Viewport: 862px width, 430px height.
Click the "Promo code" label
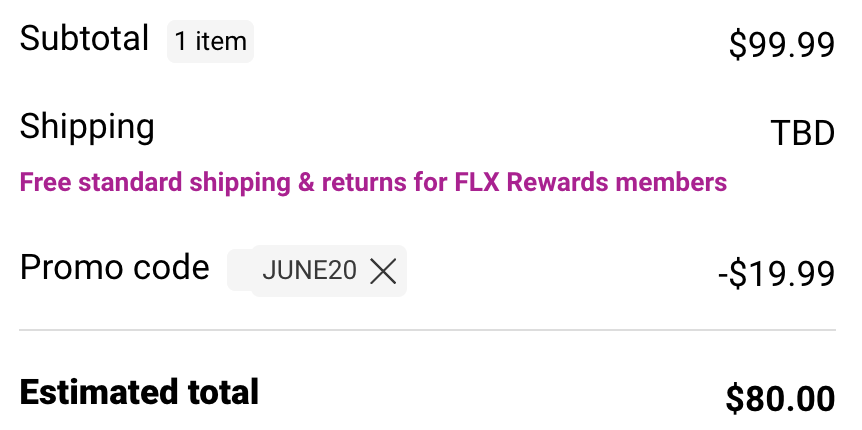tap(114, 268)
